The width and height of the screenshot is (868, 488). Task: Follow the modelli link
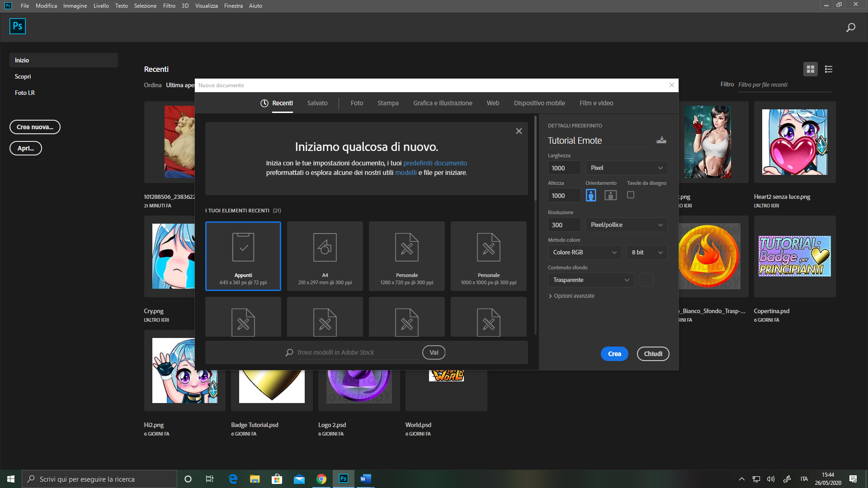[406, 173]
